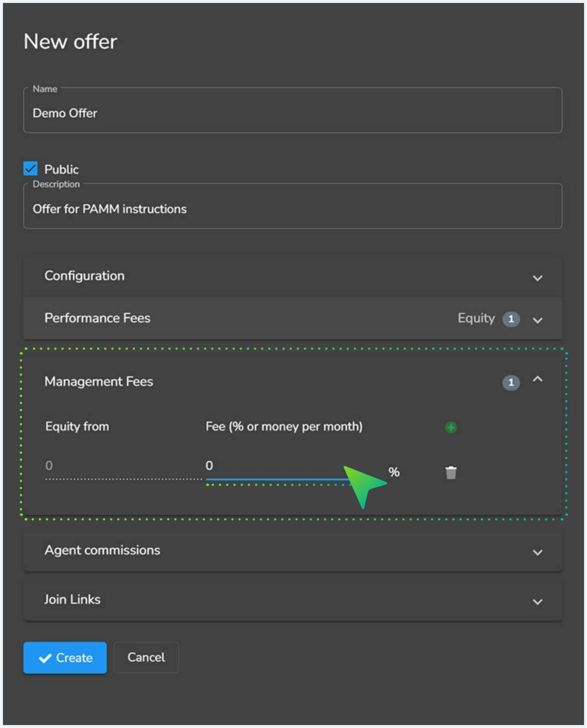Click the Create button

[x=65, y=658]
